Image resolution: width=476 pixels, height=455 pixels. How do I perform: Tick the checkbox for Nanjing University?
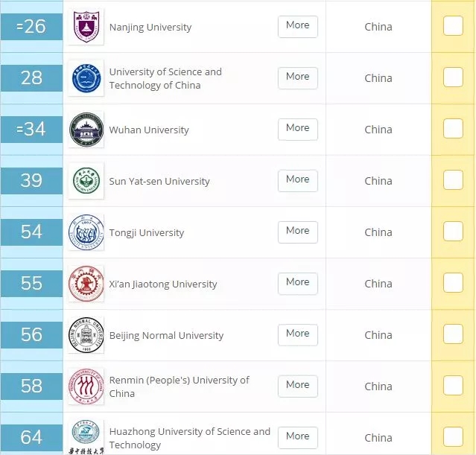click(x=453, y=26)
